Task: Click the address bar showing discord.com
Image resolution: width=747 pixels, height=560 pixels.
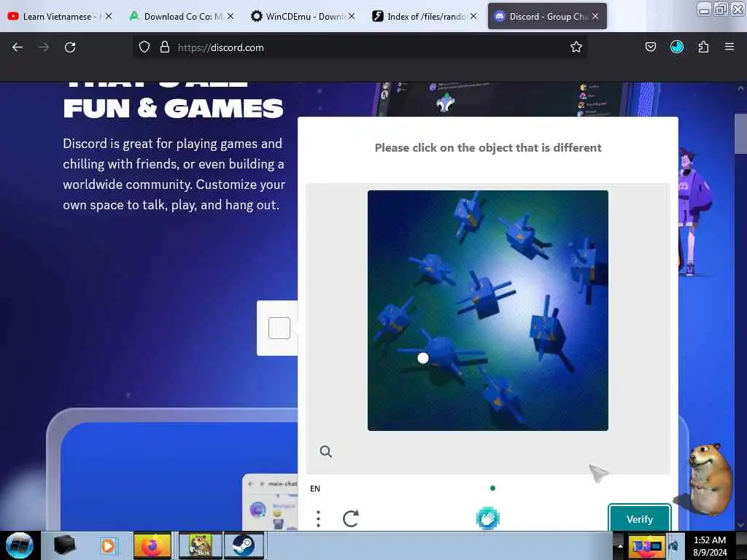Action: [360, 47]
